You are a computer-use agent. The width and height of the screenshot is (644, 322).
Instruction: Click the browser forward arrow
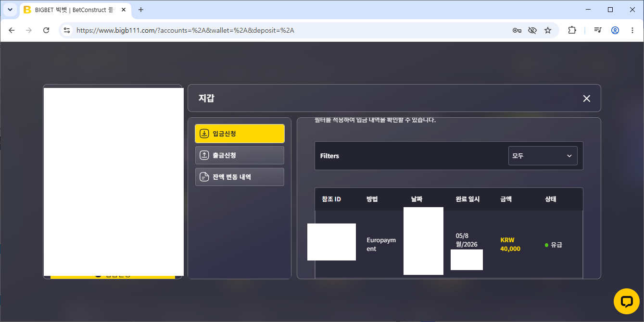tap(29, 30)
